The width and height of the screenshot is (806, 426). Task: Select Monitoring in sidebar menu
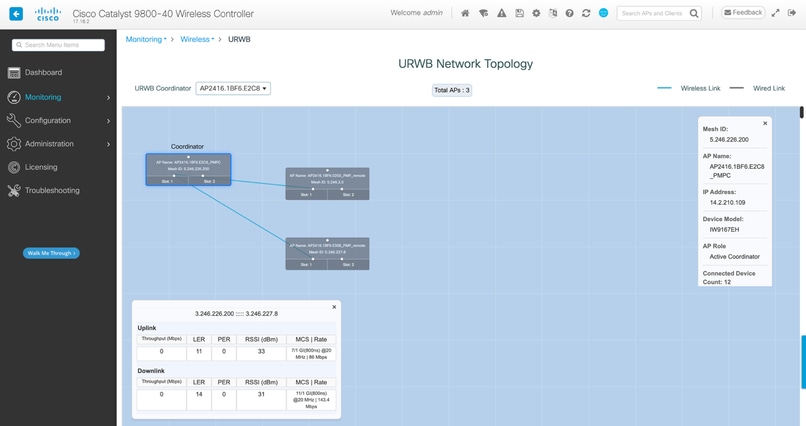(x=43, y=97)
